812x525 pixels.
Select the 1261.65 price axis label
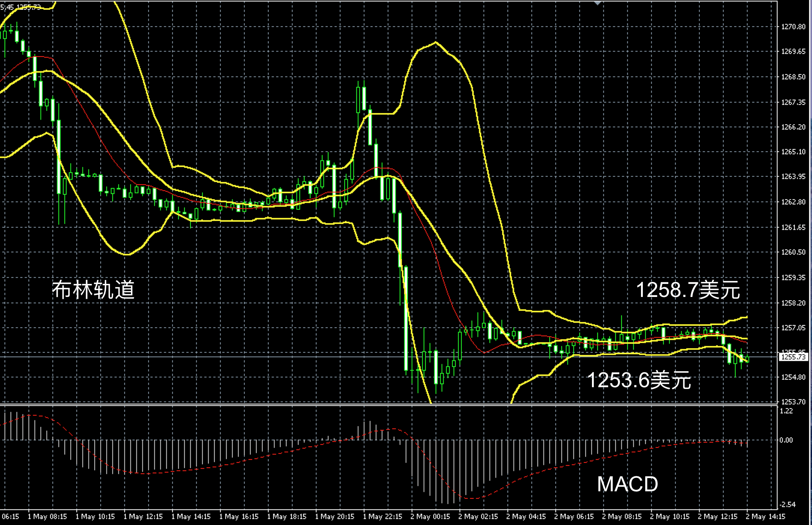[x=793, y=227]
